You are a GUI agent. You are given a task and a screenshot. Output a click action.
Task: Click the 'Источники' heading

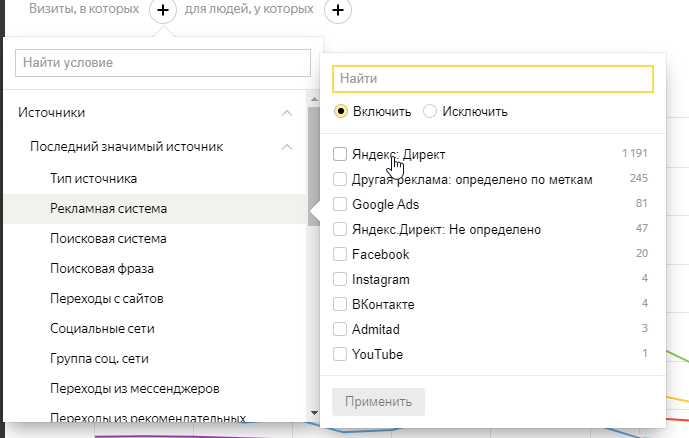(x=51, y=113)
